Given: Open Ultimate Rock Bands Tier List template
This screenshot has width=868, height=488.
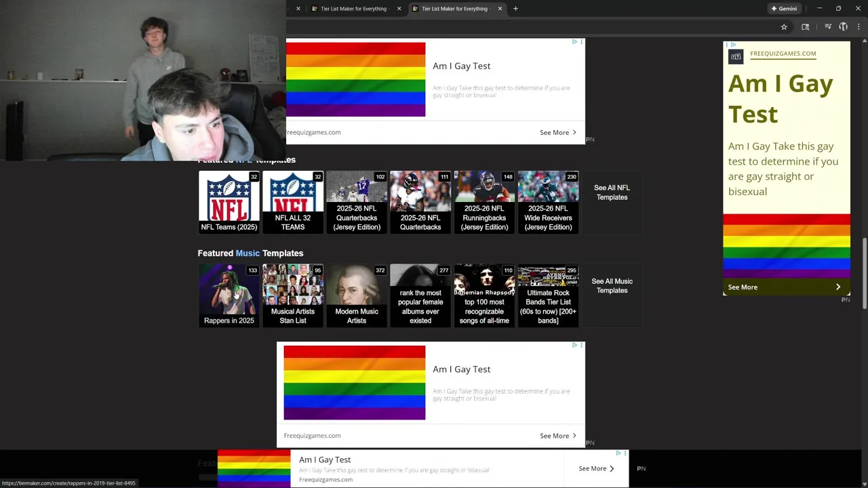Looking at the screenshot, I should (548, 296).
